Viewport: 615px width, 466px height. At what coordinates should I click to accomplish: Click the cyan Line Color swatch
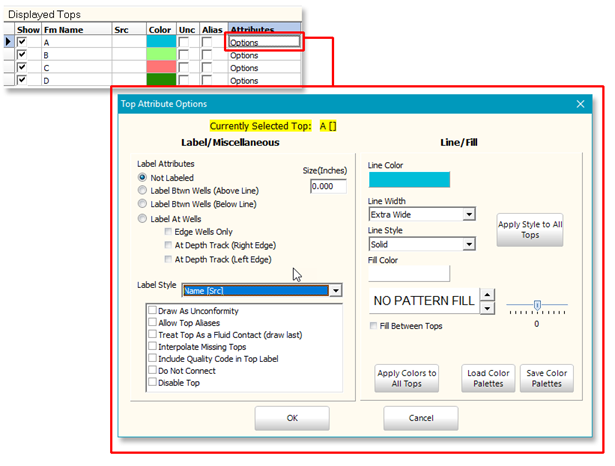coord(409,180)
